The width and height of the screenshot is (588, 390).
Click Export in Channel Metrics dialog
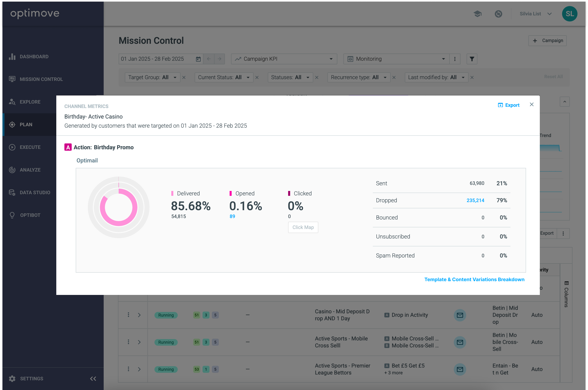[509, 105]
